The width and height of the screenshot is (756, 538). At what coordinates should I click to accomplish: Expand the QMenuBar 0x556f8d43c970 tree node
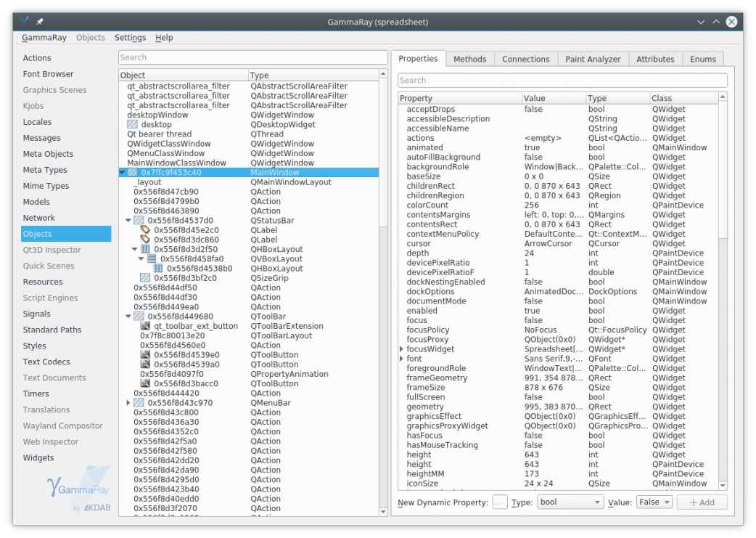click(x=128, y=403)
